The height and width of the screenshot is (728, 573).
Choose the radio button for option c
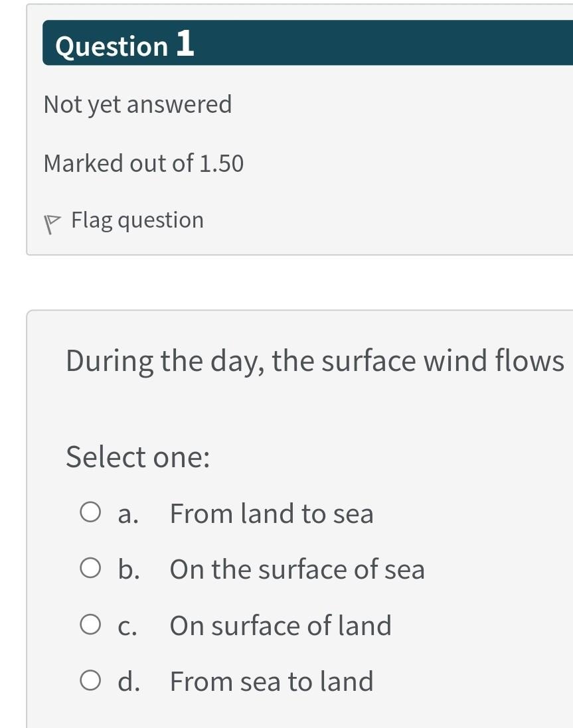pyautogui.click(x=90, y=625)
